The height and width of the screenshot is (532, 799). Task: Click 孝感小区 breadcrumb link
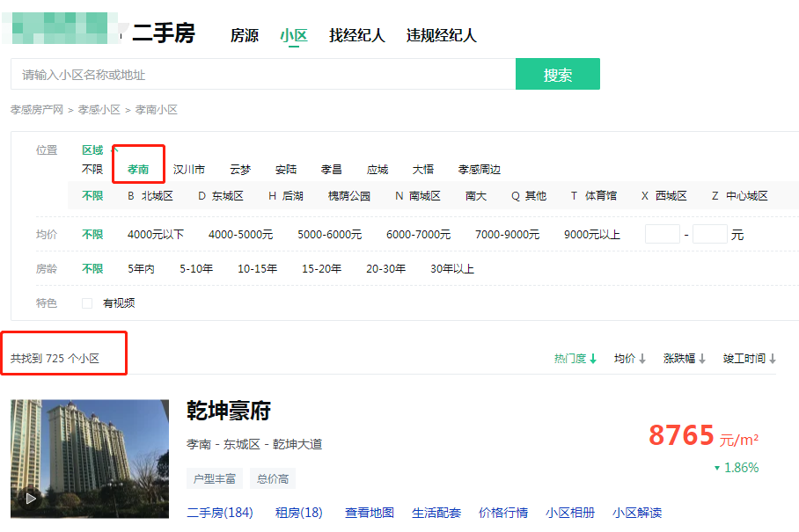click(99, 110)
